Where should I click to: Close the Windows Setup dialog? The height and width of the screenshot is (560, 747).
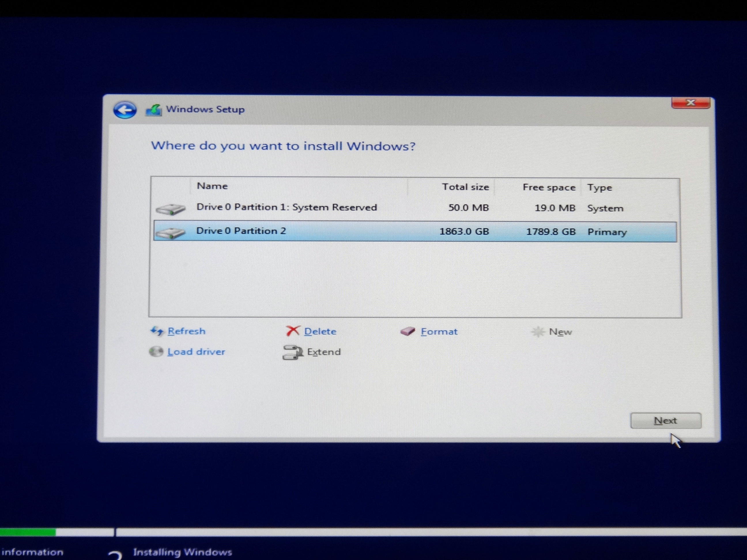point(691,103)
